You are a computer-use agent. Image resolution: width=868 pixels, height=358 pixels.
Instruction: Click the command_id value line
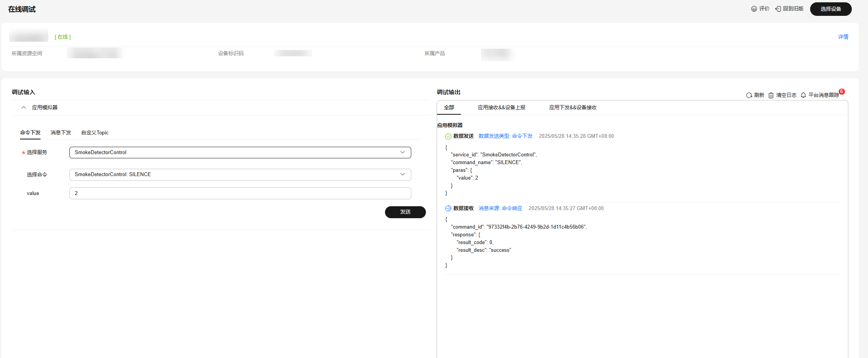(x=519, y=227)
